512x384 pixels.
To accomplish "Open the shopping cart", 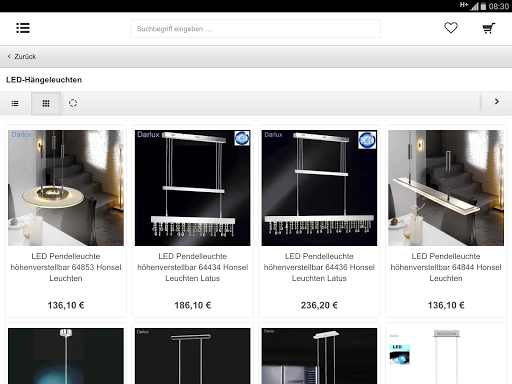I will [489, 28].
